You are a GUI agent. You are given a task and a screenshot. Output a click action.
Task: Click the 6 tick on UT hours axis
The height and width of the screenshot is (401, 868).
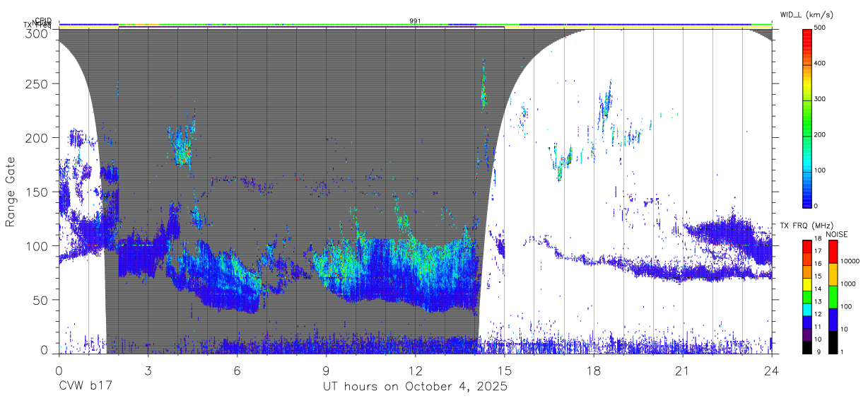click(237, 371)
